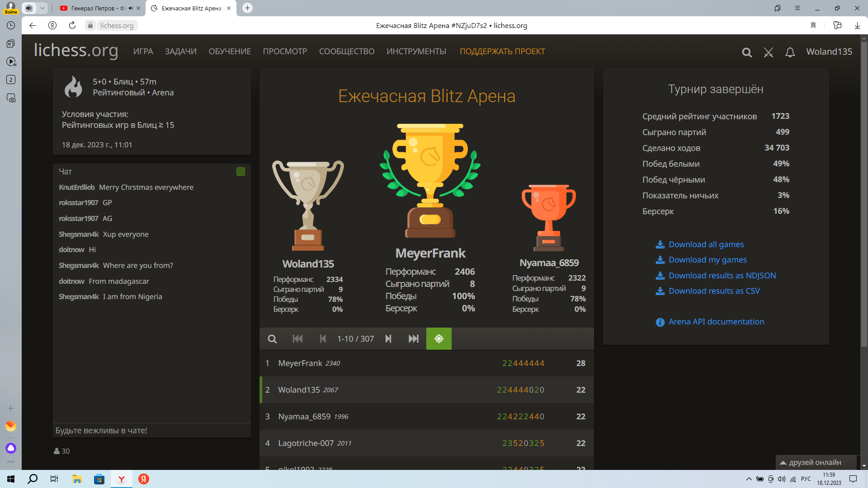Toggle the chat enable checkbox
This screenshot has height=488, width=868.
click(x=241, y=172)
